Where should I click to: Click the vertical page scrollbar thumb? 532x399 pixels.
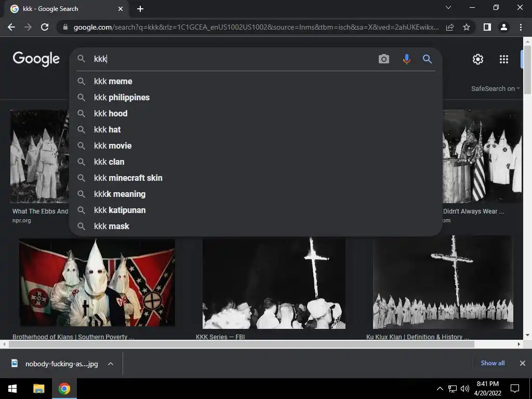coord(527,70)
